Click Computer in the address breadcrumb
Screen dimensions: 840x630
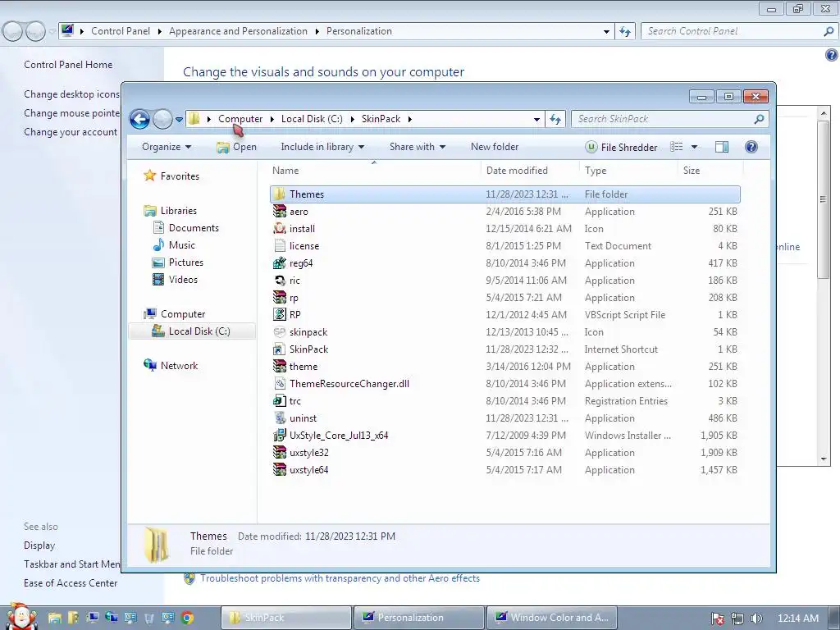point(240,119)
